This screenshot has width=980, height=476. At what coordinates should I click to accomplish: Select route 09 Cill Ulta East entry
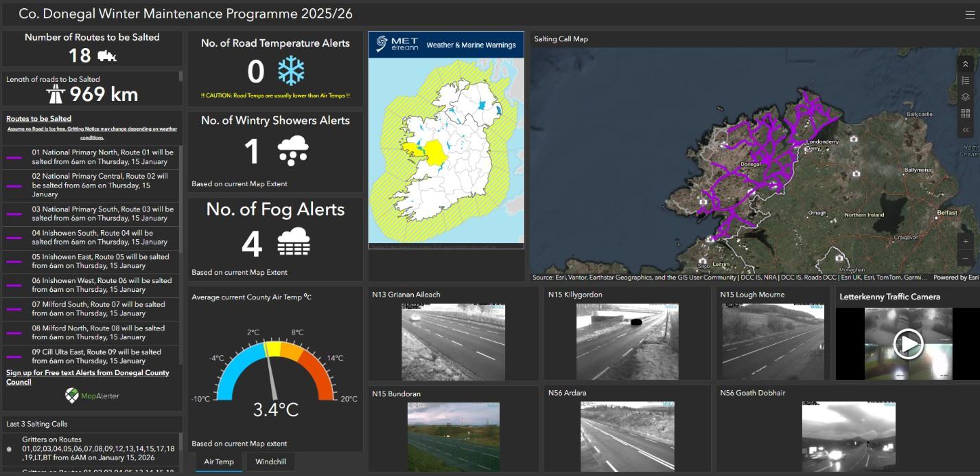click(91, 355)
